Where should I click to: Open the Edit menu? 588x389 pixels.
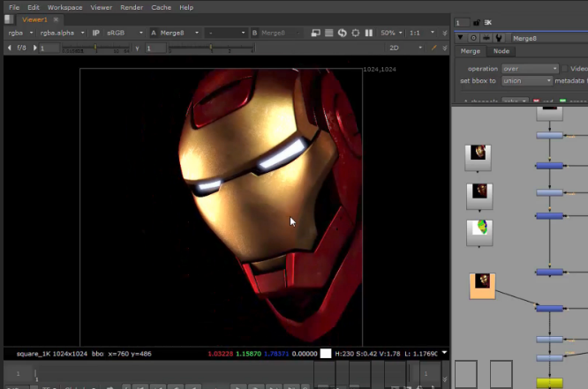33,7
